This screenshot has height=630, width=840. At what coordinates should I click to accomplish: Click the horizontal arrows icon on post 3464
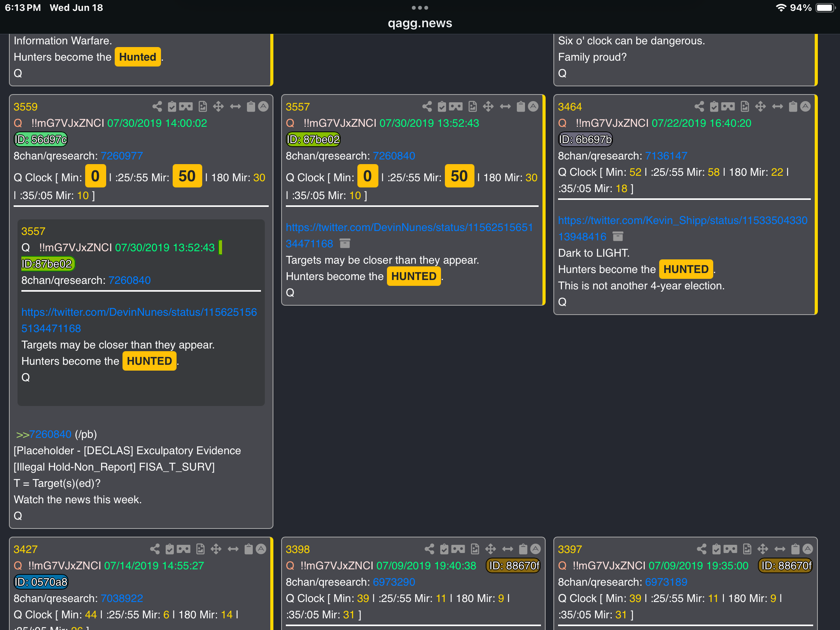click(x=777, y=107)
